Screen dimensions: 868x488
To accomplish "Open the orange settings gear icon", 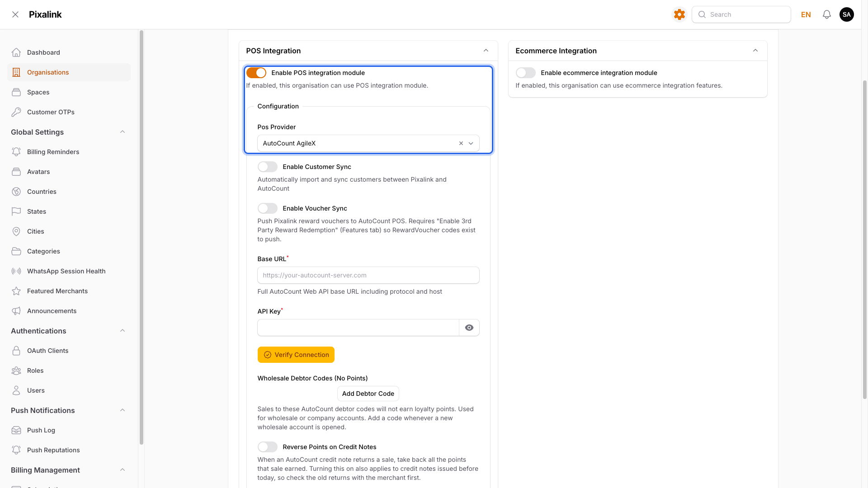I will pos(679,14).
